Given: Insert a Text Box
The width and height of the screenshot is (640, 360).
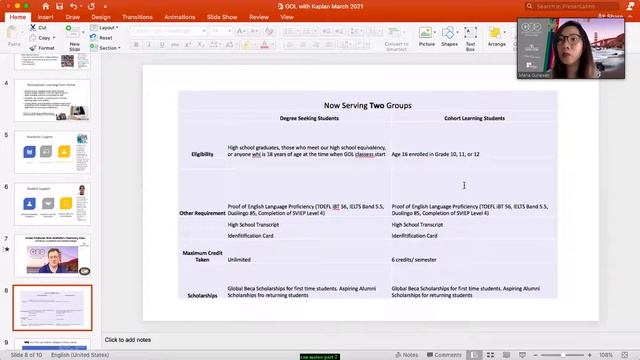Looking at the screenshot, I should [470, 38].
